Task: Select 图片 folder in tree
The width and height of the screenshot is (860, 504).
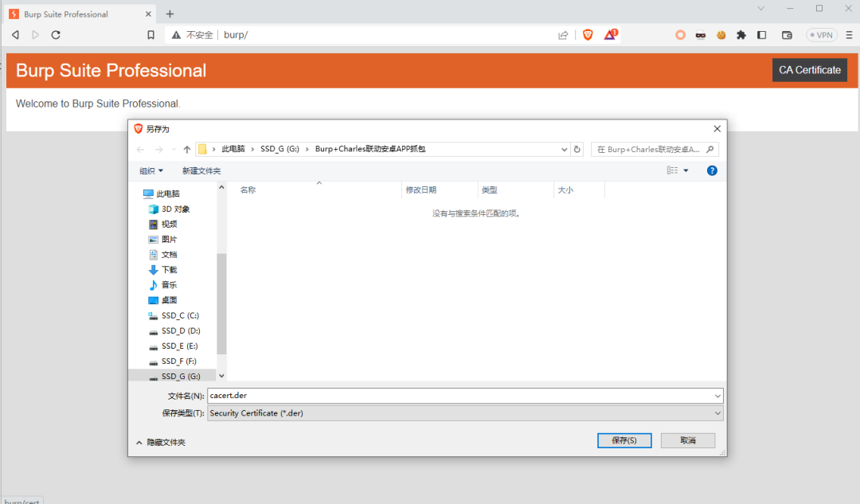Action: (169, 240)
